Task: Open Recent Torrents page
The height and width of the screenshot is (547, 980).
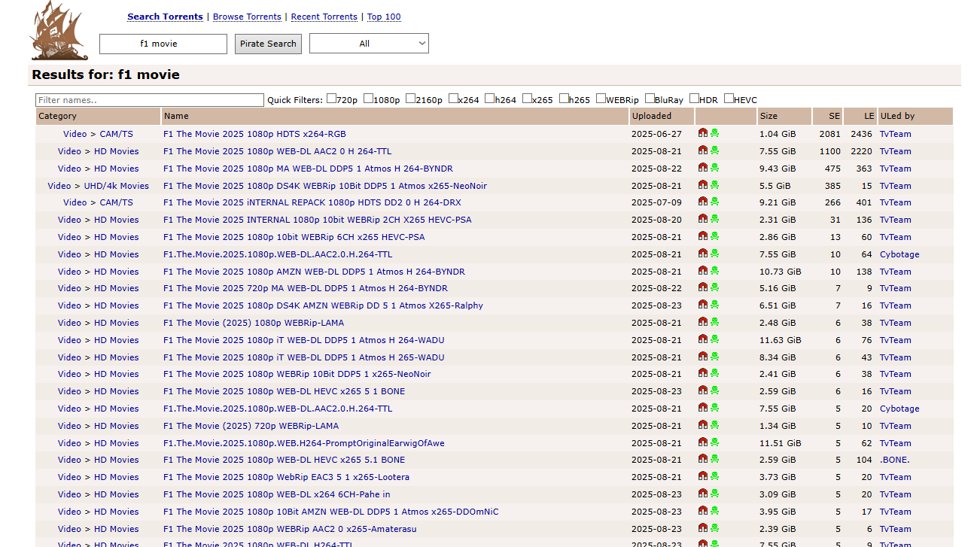Action: pos(325,17)
